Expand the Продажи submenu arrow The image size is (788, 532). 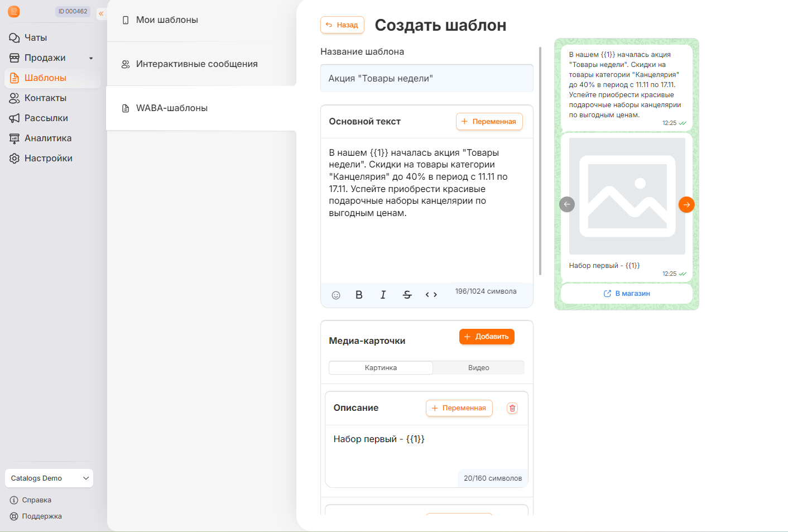[91, 58]
